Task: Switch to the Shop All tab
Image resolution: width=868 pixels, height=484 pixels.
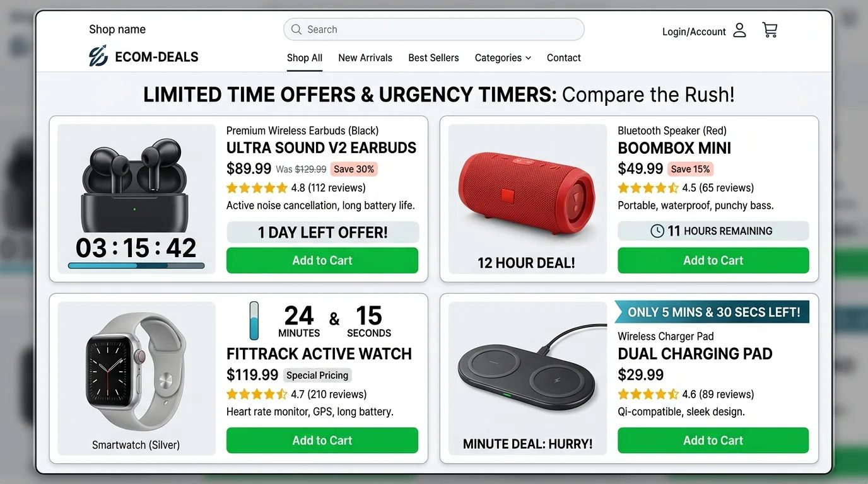Action: 304,57
